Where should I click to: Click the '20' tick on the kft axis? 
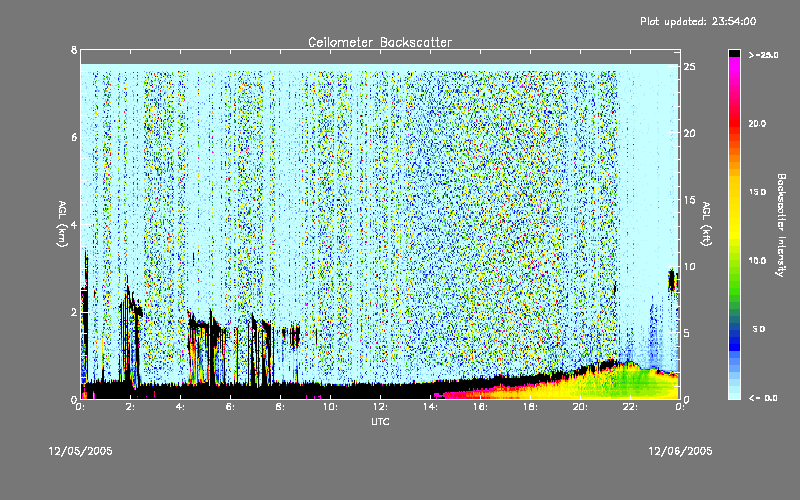pos(690,133)
